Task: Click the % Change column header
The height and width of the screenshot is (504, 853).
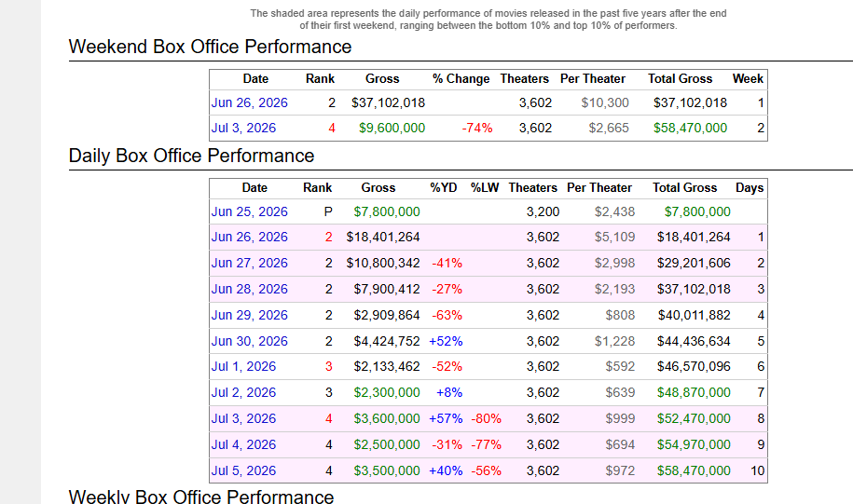Action: coord(461,79)
